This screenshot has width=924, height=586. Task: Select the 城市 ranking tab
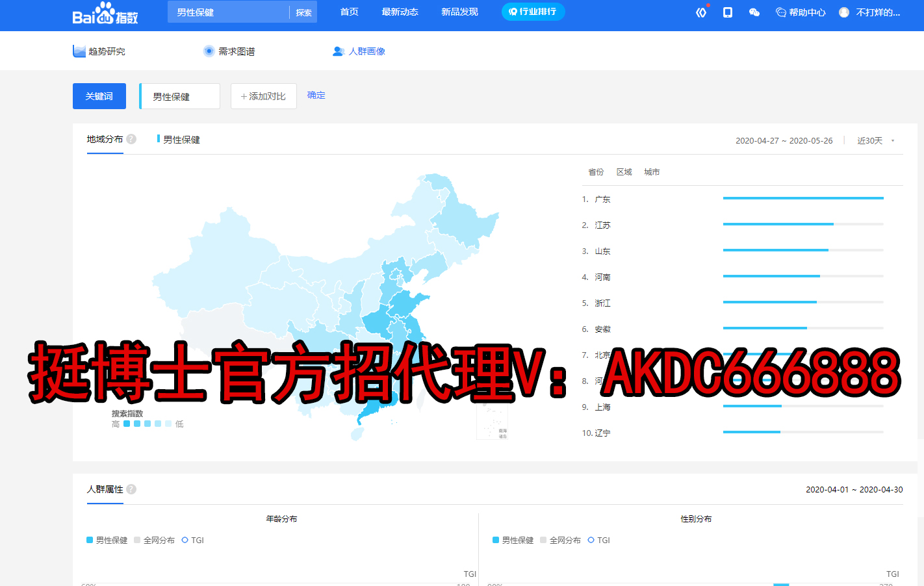tap(652, 172)
